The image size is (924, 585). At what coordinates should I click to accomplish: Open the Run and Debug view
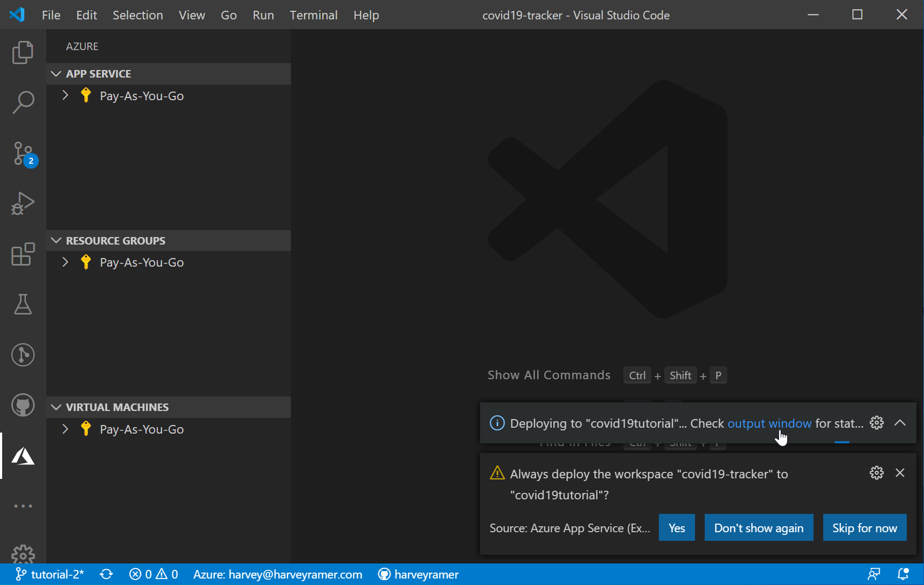[x=23, y=204]
